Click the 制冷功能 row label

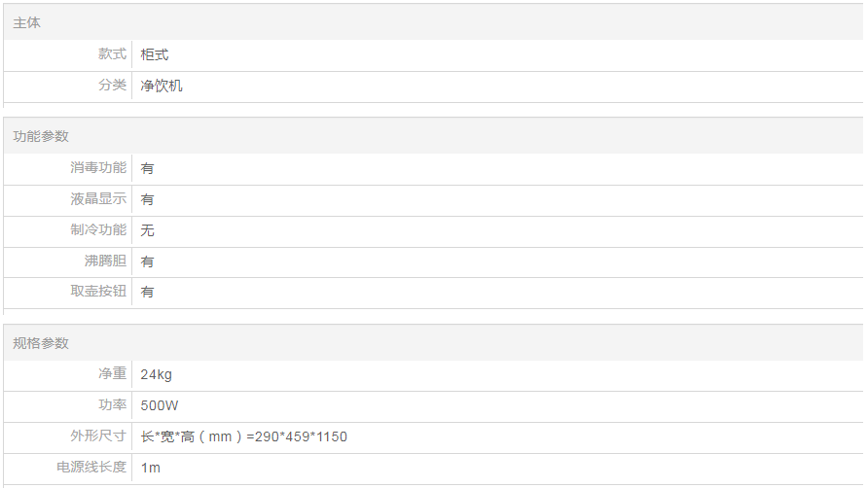[98, 229]
